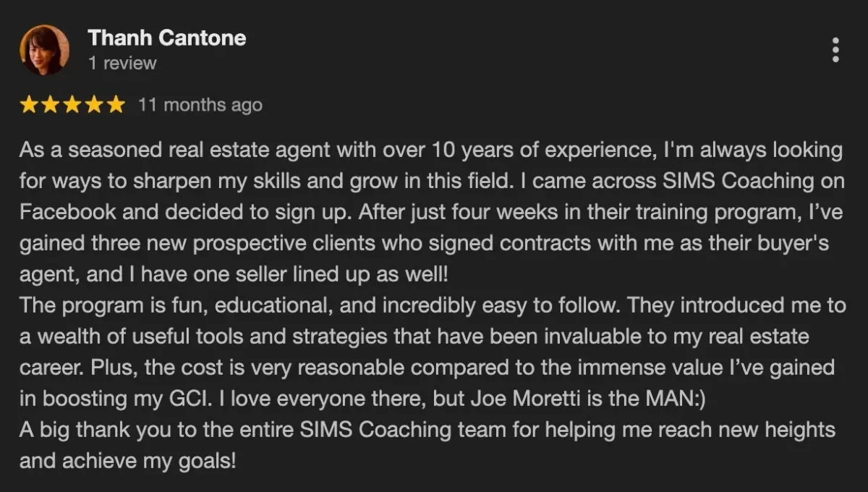Click Thanh Cantone's profile photo
This screenshot has width=868, height=492.
[45, 49]
